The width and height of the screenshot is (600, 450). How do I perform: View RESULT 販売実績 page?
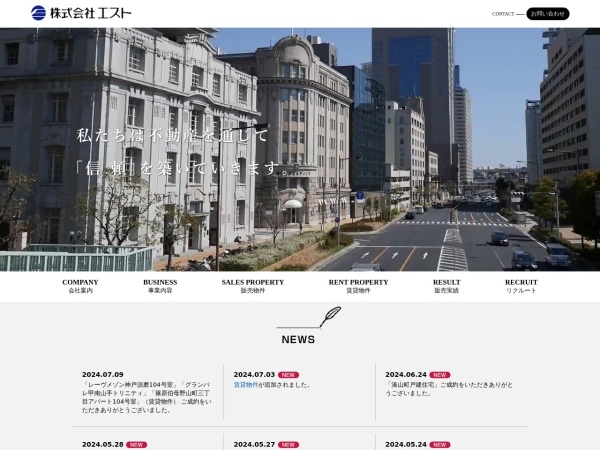click(x=447, y=286)
